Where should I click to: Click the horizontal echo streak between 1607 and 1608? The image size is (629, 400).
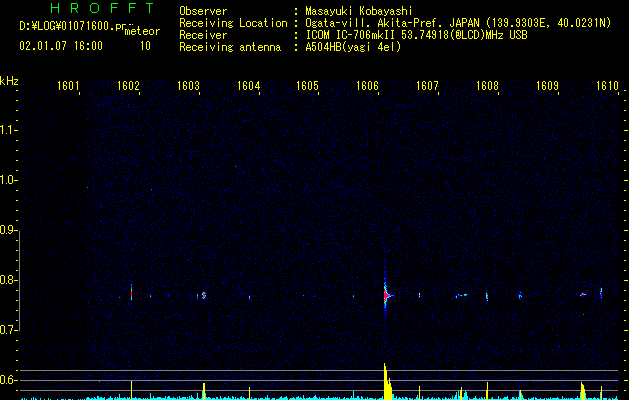[x=461, y=296]
